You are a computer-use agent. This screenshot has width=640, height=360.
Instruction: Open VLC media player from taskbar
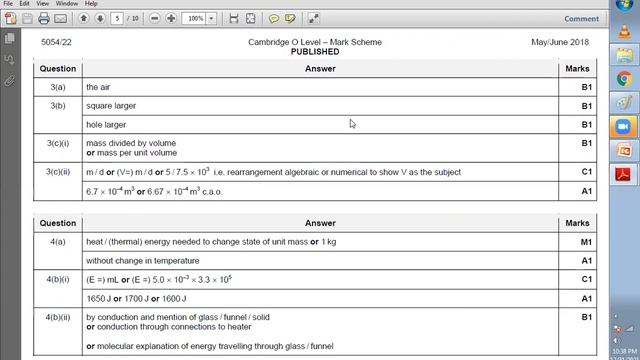[624, 31]
